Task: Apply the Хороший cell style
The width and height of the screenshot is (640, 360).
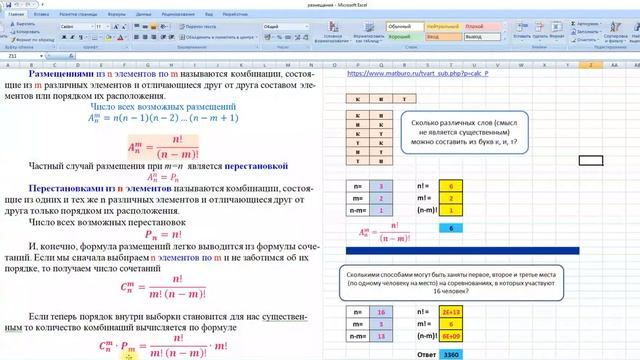Action: point(405,37)
